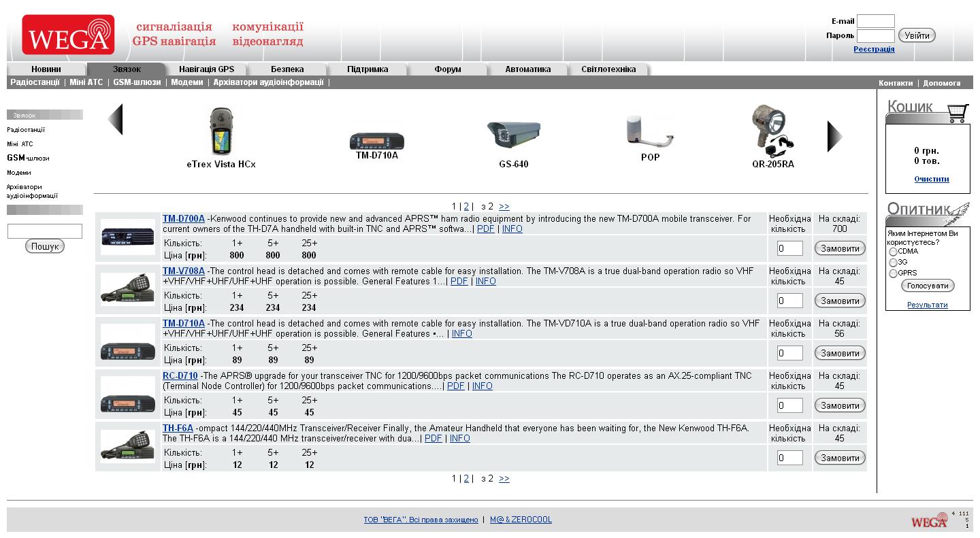View poll Результати link
This screenshot has height=538, width=980.
927,305
